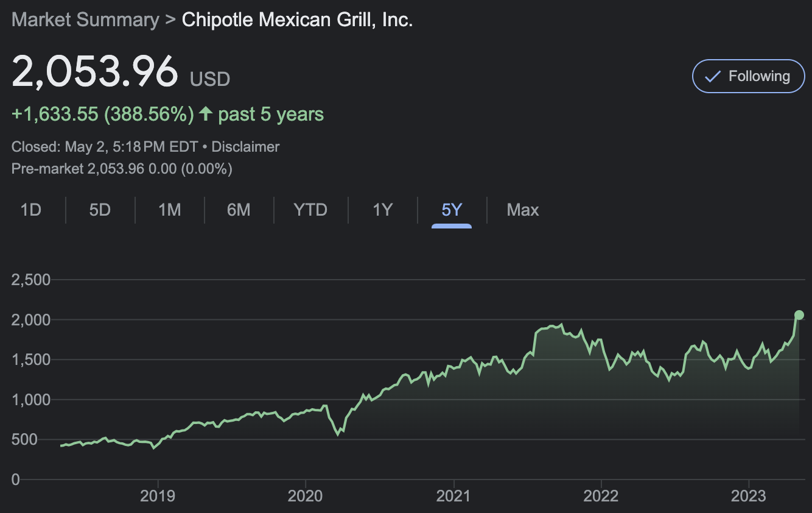The image size is (812, 513).
Task: Click the Chipotle Mexican Grill, Inc. title
Action: click(297, 19)
